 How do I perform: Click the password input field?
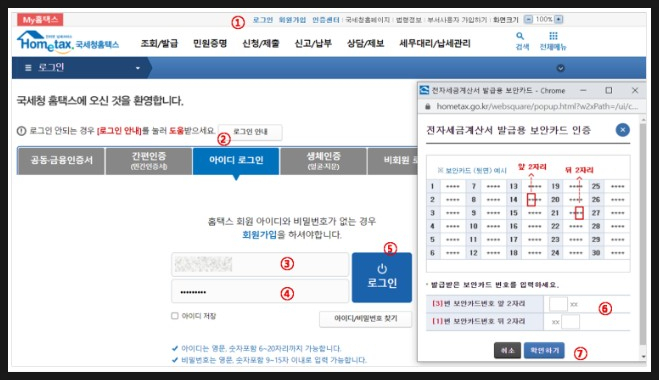(260, 291)
